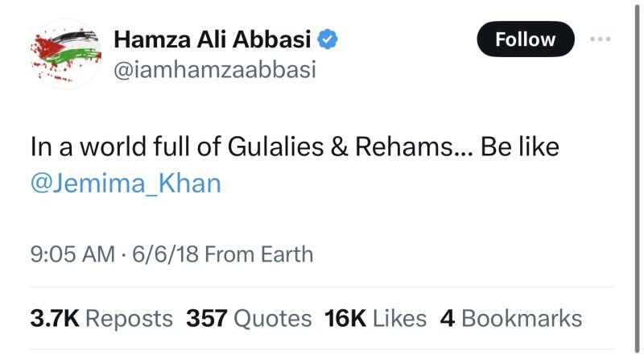
Task: Click the 357 quotes count number
Action: [208, 318]
